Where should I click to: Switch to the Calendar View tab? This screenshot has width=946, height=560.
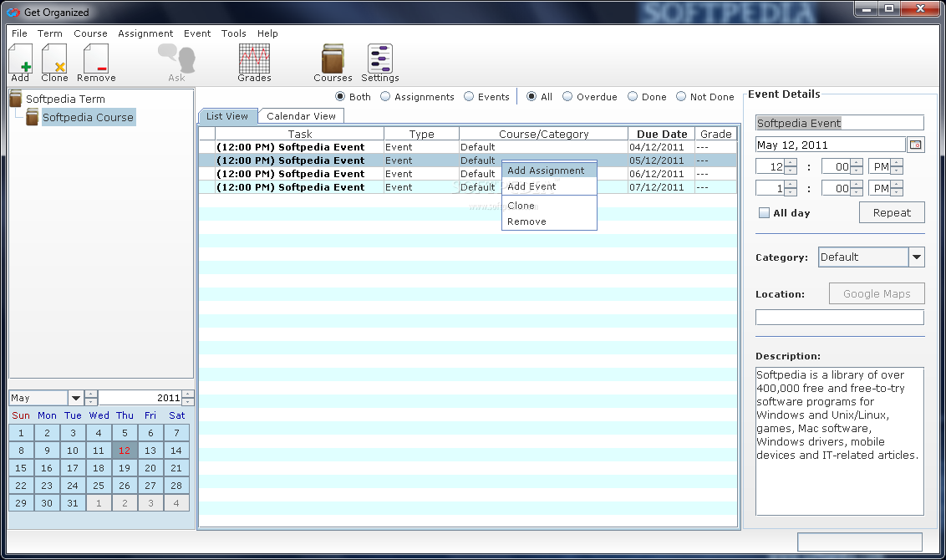pos(301,116)
